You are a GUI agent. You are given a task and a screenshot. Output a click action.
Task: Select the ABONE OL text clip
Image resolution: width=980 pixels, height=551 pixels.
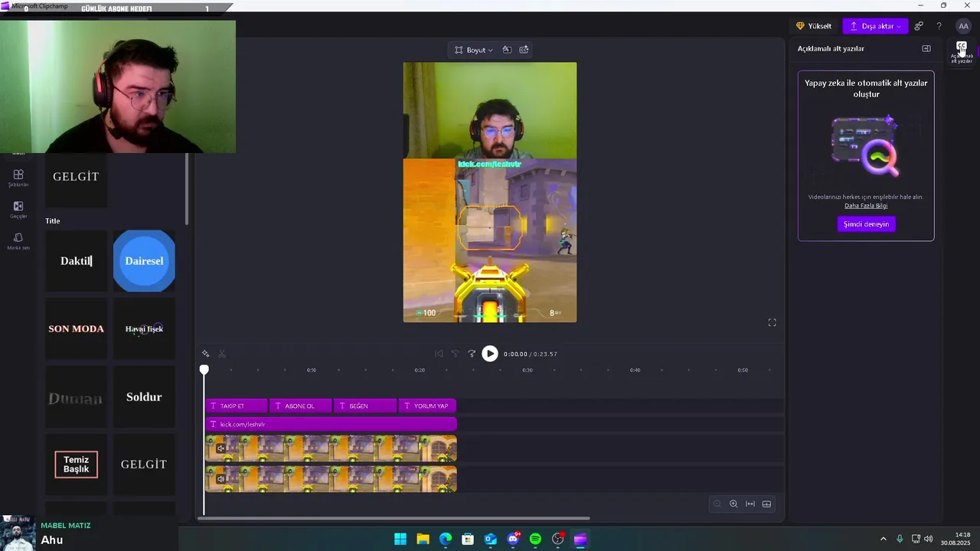click(300, 406)
